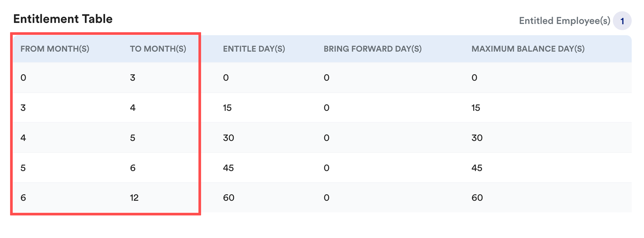Select the TO MONTH(S) column header
This screenshot has width=644, height=238.
tap(158, 49)
